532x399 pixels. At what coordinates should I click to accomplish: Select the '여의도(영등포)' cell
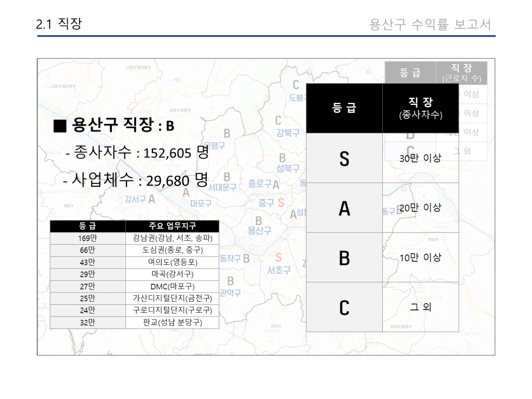pyautogui.click(x=172, y=262)
